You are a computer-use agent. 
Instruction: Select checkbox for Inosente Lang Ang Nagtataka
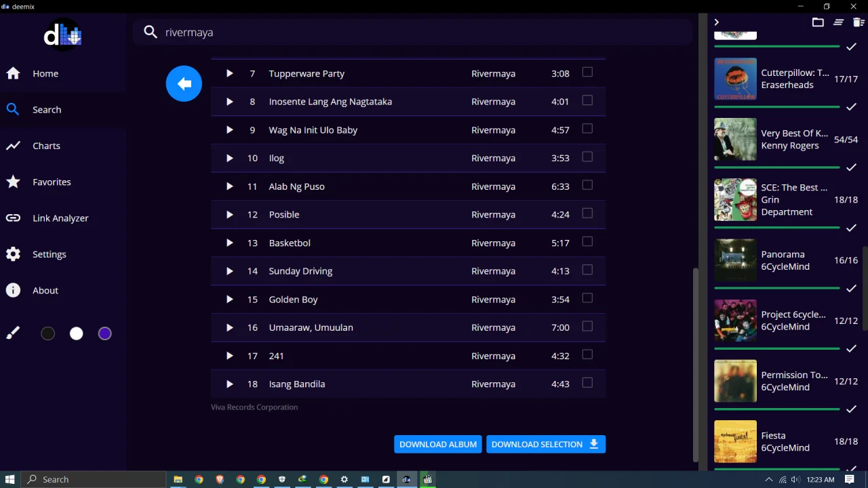tap(587, 100)
